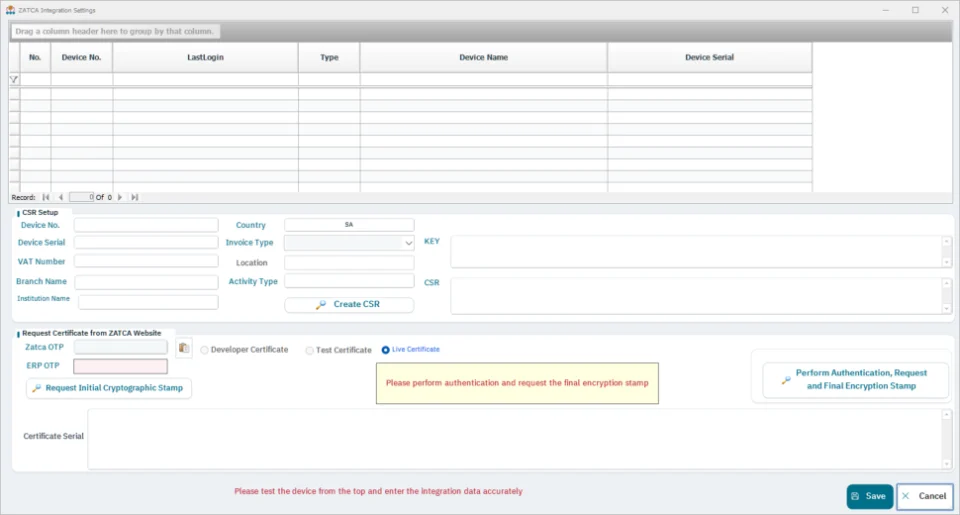Focus the Location input field
The height and width of the screenshot is (515, 960).
pos(349,263)
